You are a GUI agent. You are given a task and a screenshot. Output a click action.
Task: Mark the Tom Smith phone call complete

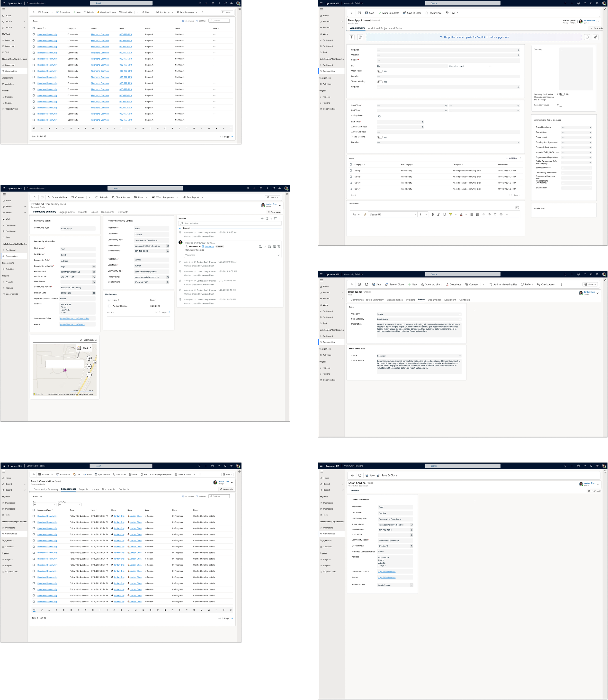(x=265, y=247)
